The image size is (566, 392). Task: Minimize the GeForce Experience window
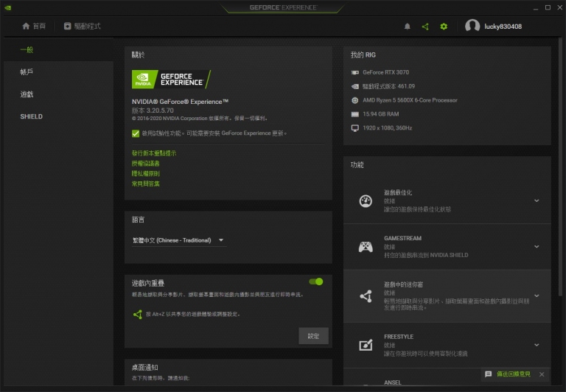point(536,7)
